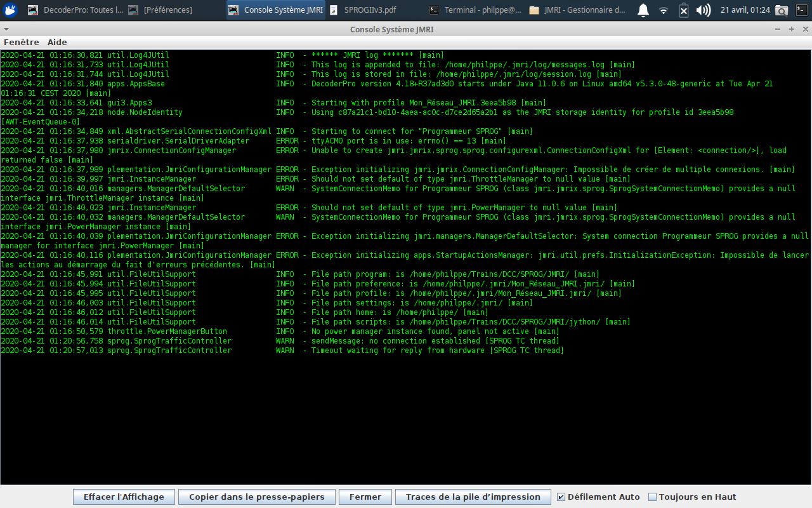This screenshot has height=508, width=812.
Task: Open JMRI file manager taskbar window
Action: [x=577, y=10]
